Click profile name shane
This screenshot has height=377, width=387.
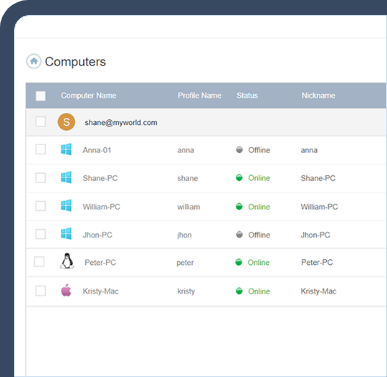tap(187, 178)
